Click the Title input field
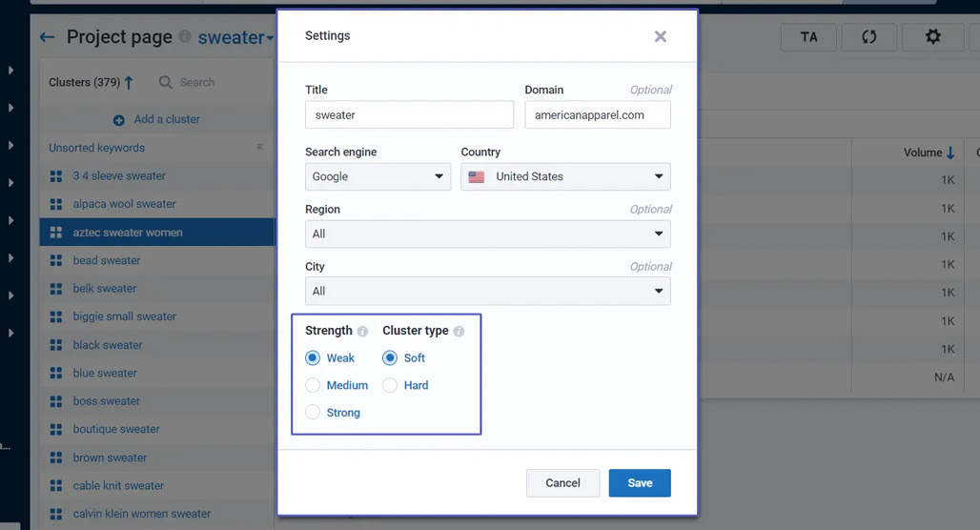This screenshot has height=530, width=980. pyautogui.click(x=409, y=115)
